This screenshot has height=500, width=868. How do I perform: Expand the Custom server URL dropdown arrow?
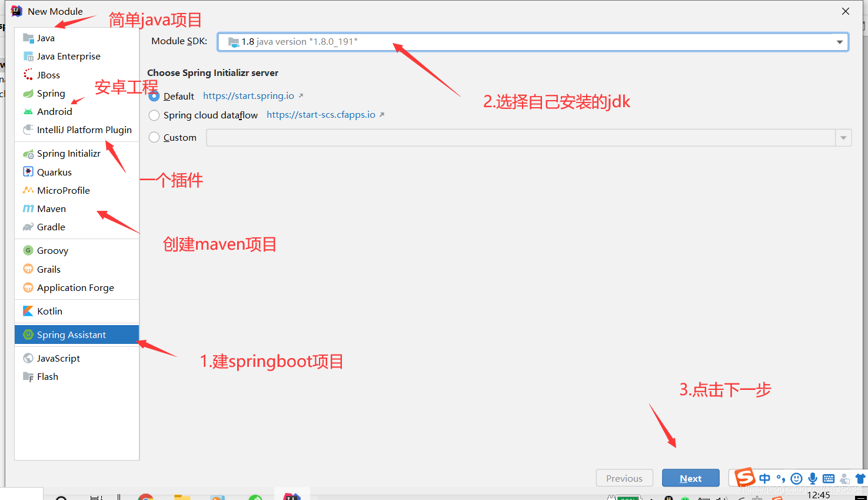tap(843, 138)
